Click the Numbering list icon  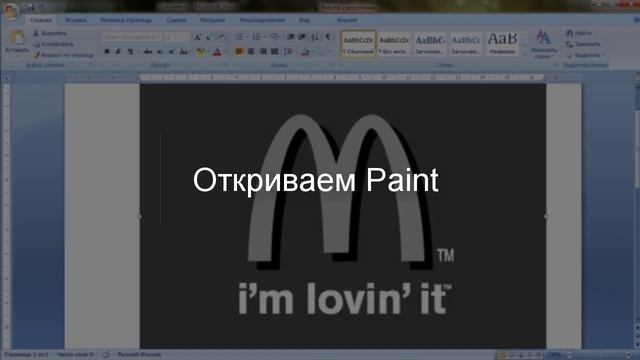tap(257, 37)
